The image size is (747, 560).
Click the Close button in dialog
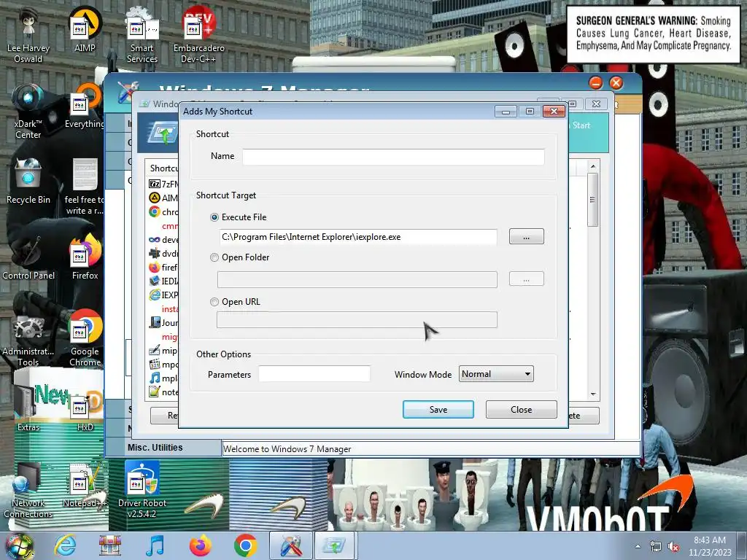pyautogui.click(x=521, y=410)
